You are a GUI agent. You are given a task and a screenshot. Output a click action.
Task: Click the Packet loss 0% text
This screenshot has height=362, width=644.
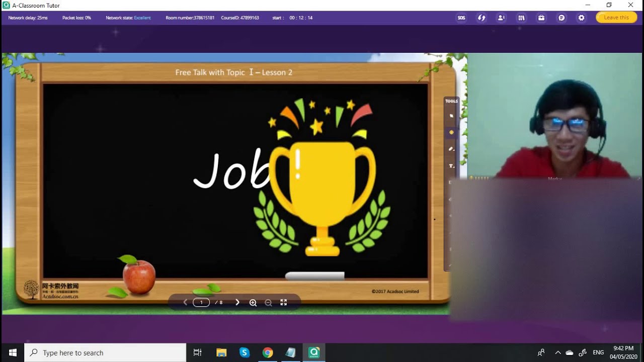coord(76,18)
